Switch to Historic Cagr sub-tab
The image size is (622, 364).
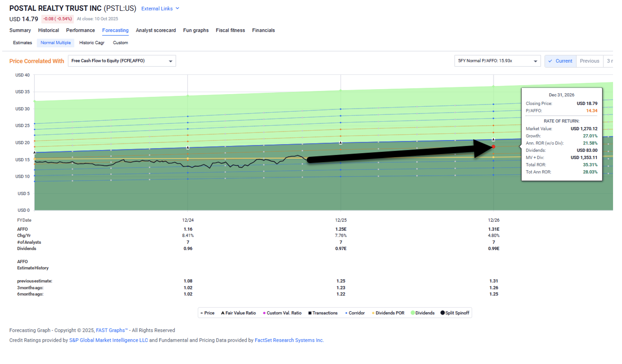pyautogui.click(x=92, y=43)
